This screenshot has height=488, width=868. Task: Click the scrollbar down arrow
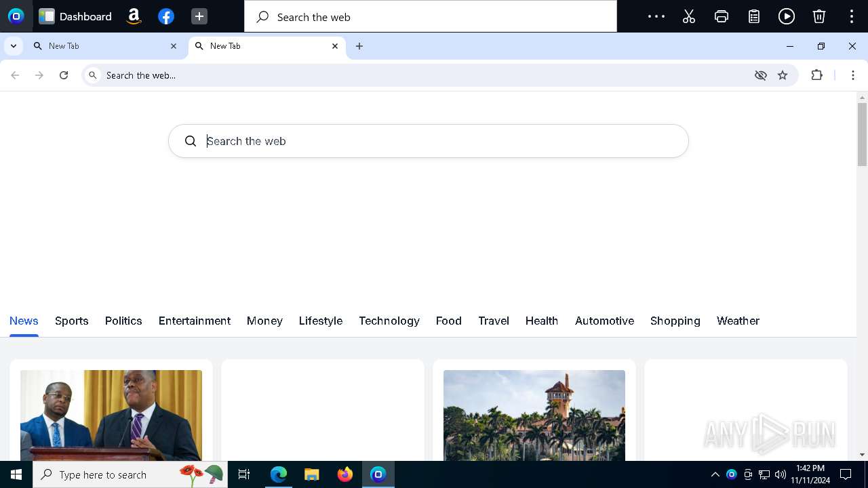point(862,455)
